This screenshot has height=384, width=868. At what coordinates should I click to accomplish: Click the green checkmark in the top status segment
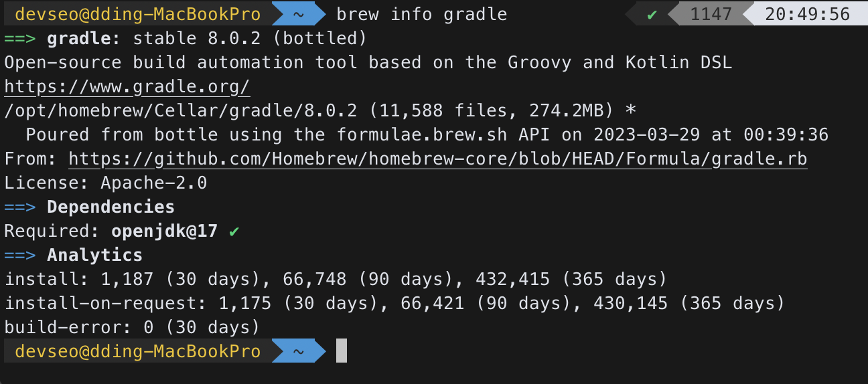click(652, 14)
